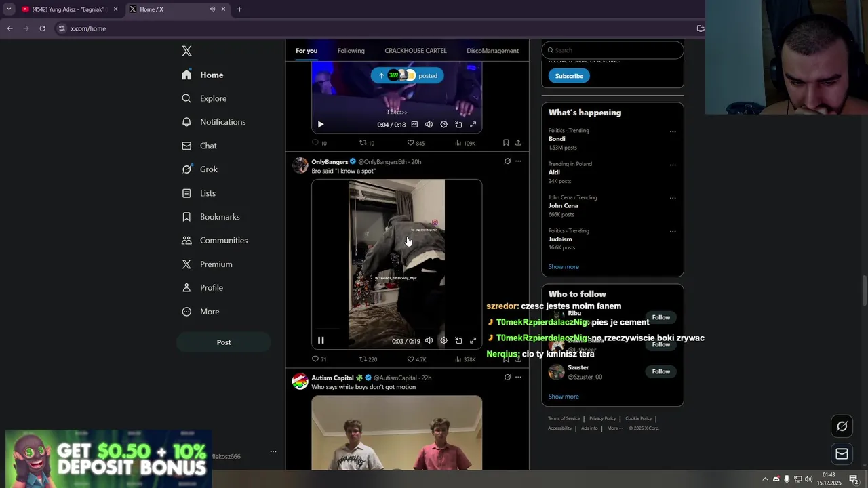Viewport: 868px width, 488px height.
Task: Open a new browser tab
Action: pyautogui.click(x=239, y=9)
